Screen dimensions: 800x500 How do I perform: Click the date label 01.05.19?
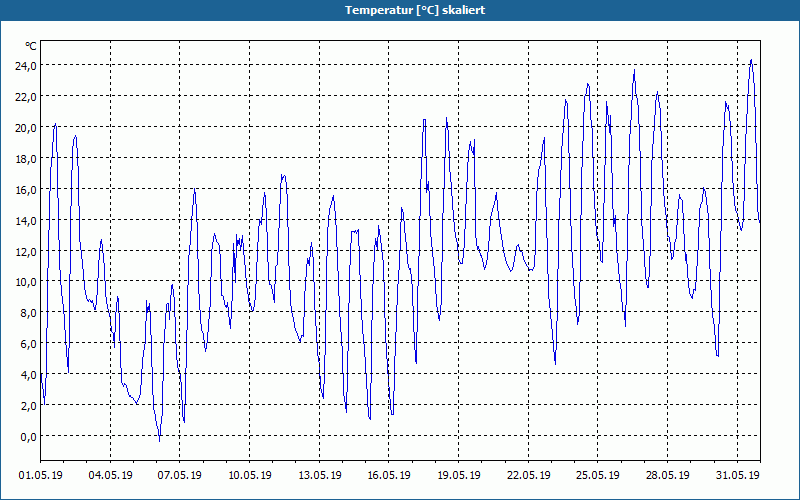[x=41, y=475]
